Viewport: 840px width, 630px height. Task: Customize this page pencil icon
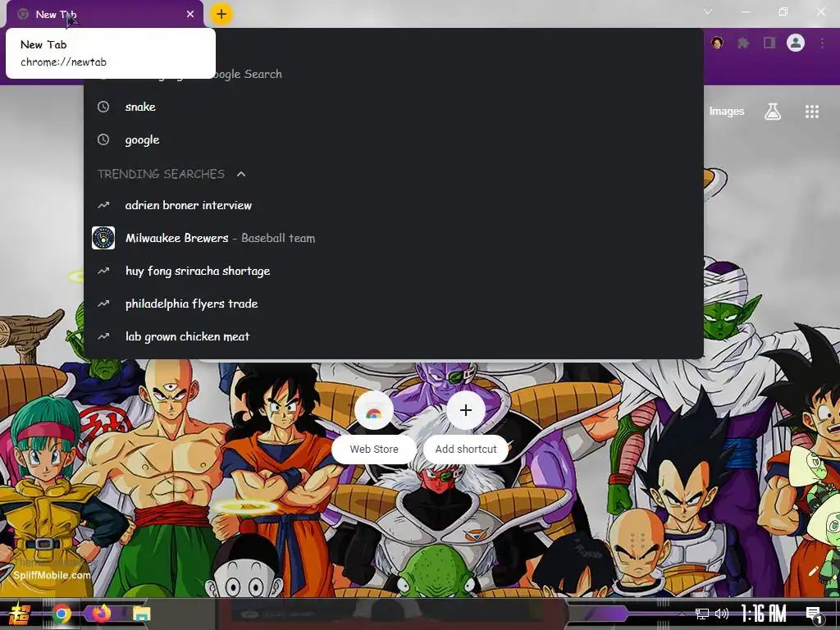814,571
